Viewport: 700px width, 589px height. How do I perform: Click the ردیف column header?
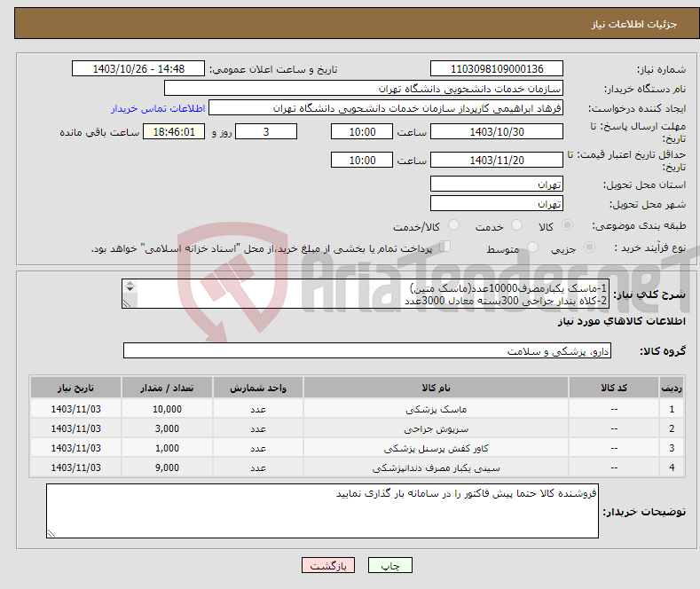[672, 388]
